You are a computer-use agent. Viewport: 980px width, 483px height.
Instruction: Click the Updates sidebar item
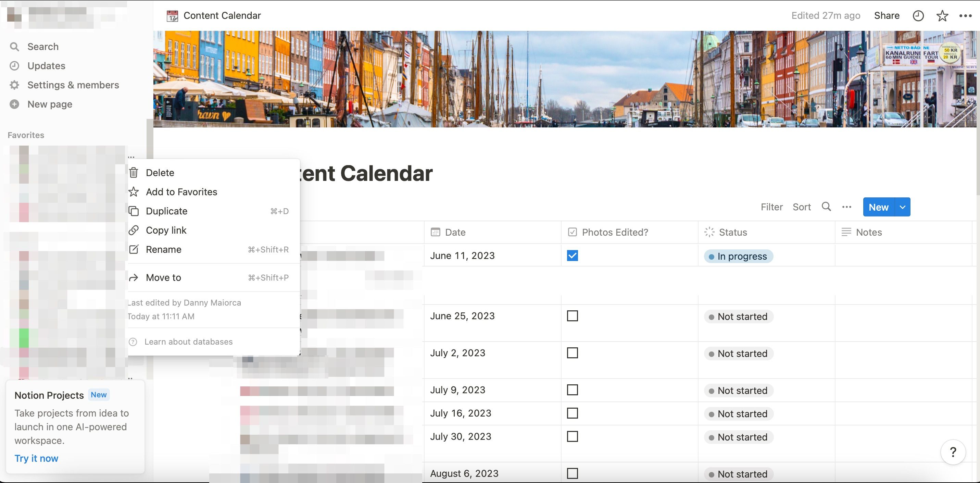(46, 65)
